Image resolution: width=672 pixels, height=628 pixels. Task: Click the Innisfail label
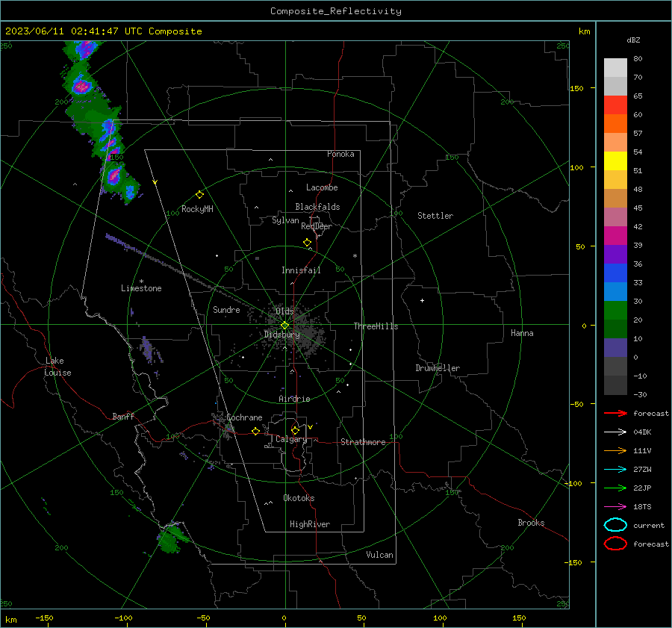tap(301, 270)
